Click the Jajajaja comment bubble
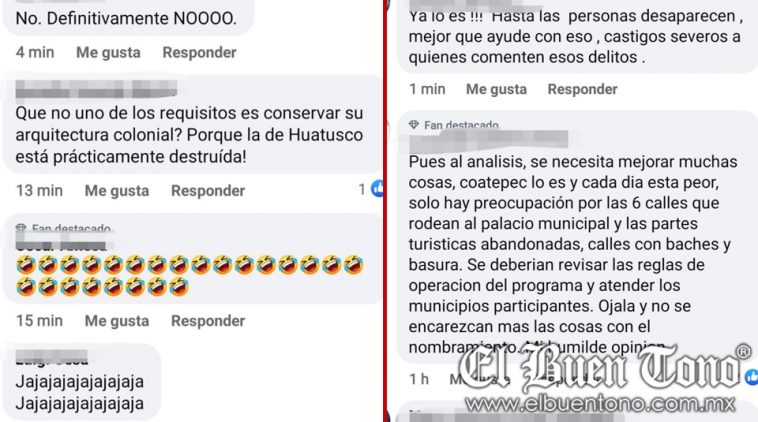Image resolution: width=758 pixels, height=422 pixels. click(x=81, y=382)
